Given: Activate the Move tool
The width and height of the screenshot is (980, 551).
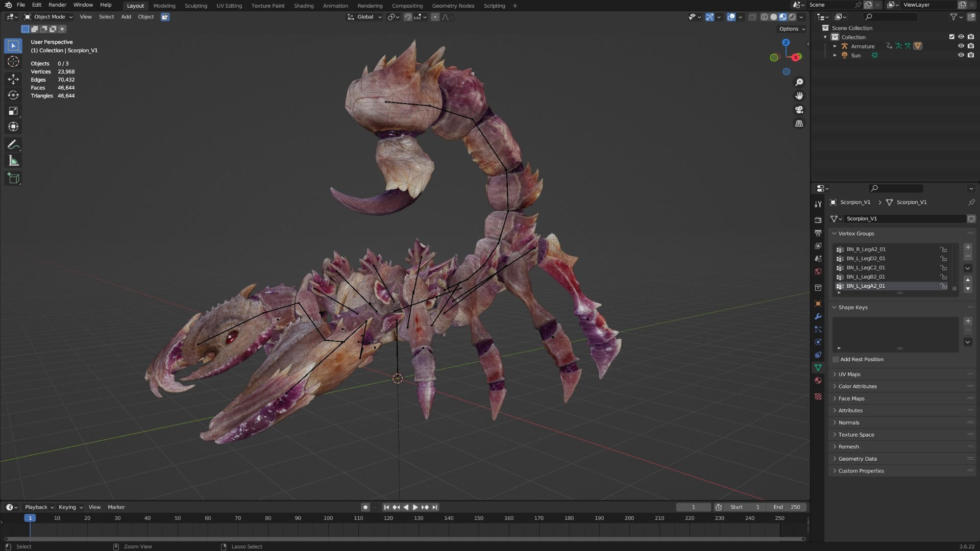Looking at the screenshot, I should [x=13, y=79].
